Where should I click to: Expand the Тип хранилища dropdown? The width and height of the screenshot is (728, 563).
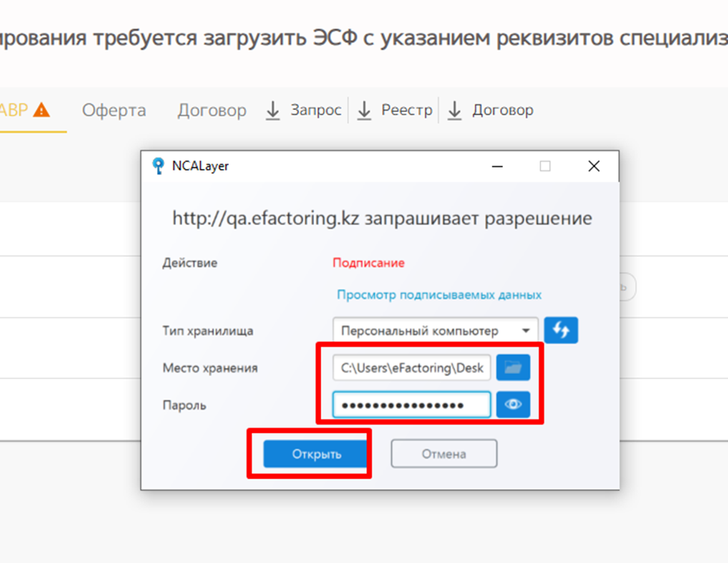pos(435,330)
